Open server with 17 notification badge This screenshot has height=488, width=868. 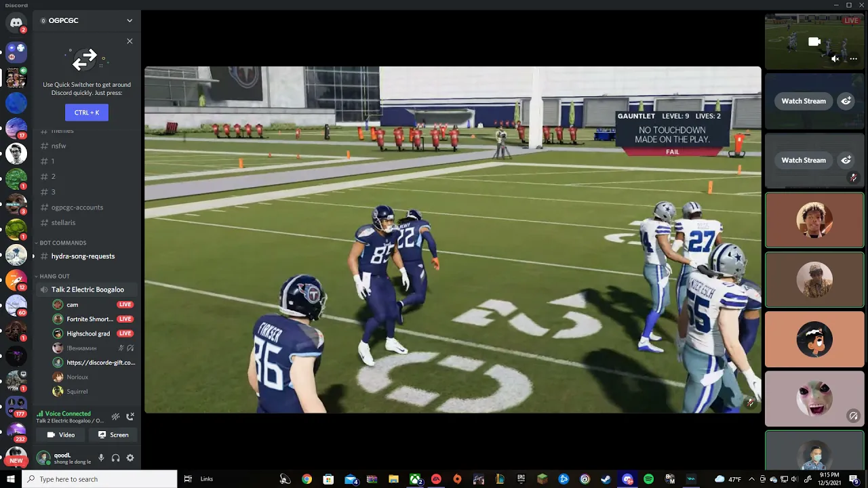click(x=16, y=127)
